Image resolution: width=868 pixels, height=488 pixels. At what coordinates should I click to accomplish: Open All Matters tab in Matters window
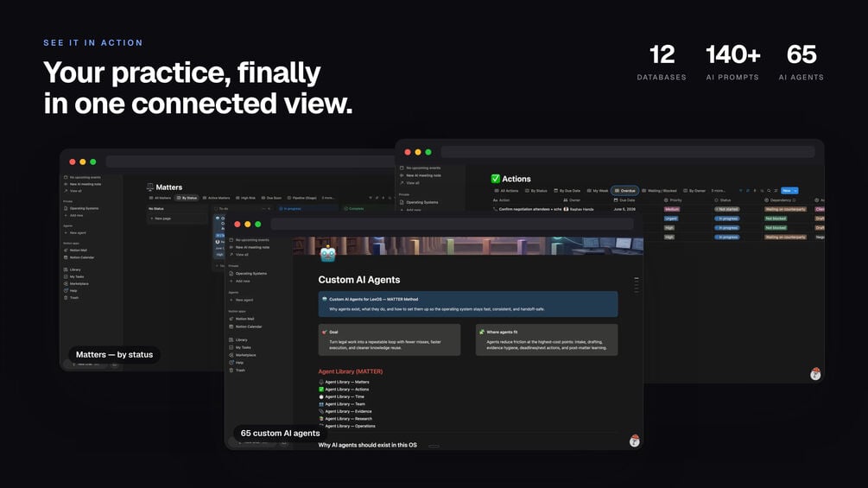pos(160,198)
